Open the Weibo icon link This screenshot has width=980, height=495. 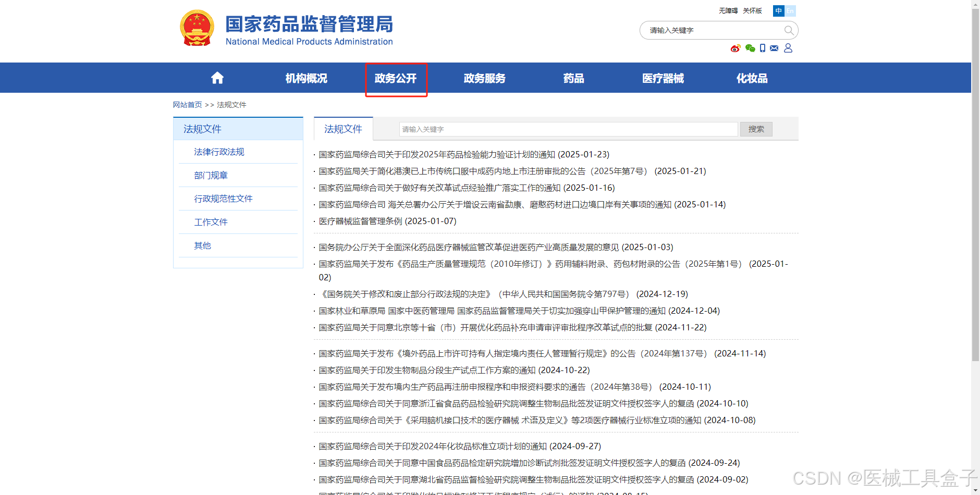click(x=736, y=48)
